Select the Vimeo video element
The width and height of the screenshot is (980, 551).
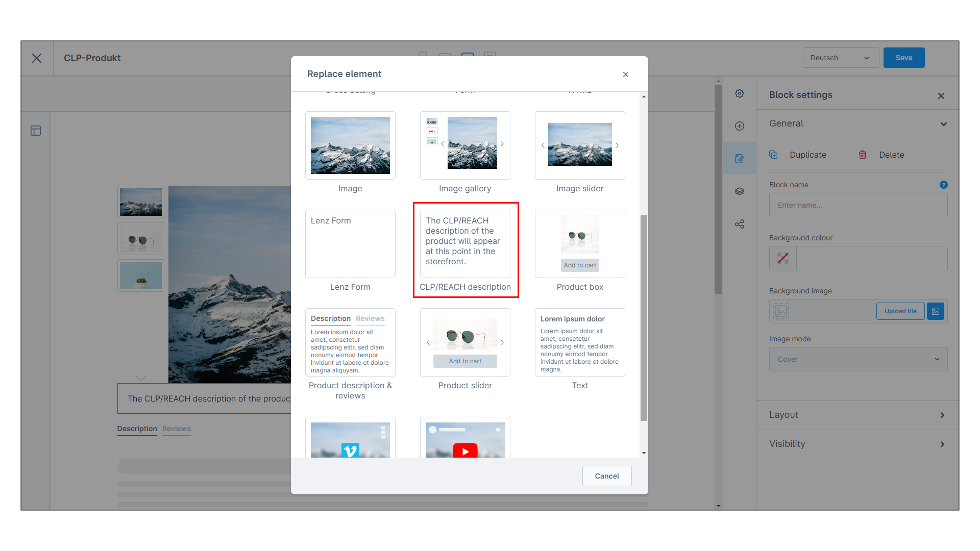[x=350, y=437]
